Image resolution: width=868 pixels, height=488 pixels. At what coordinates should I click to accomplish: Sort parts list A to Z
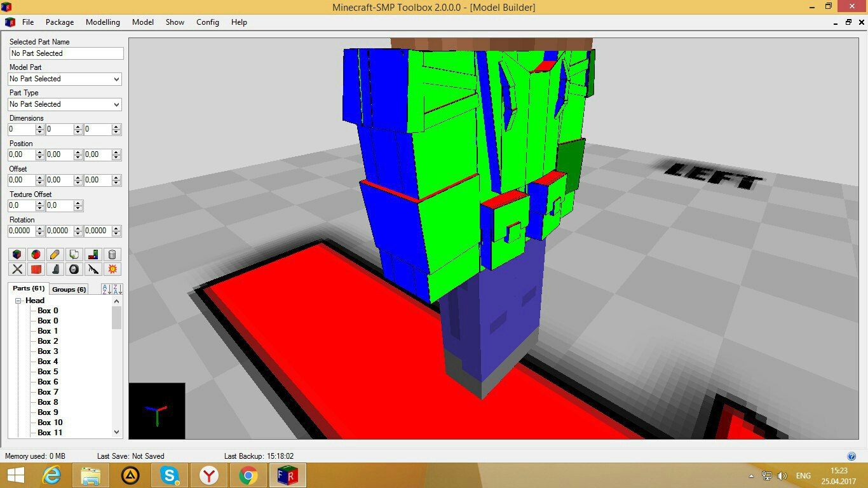pyautogui.click(x=106, y=289)
